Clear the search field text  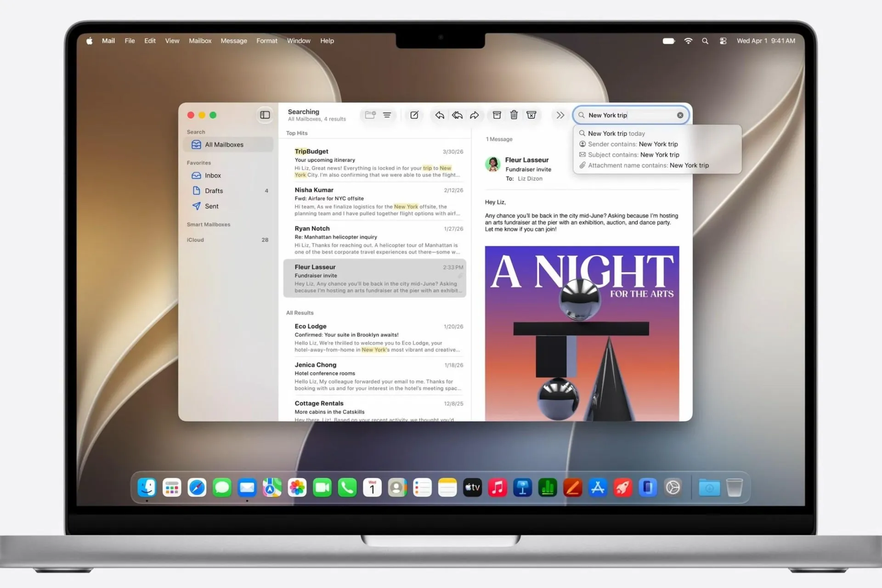[680, 115]
